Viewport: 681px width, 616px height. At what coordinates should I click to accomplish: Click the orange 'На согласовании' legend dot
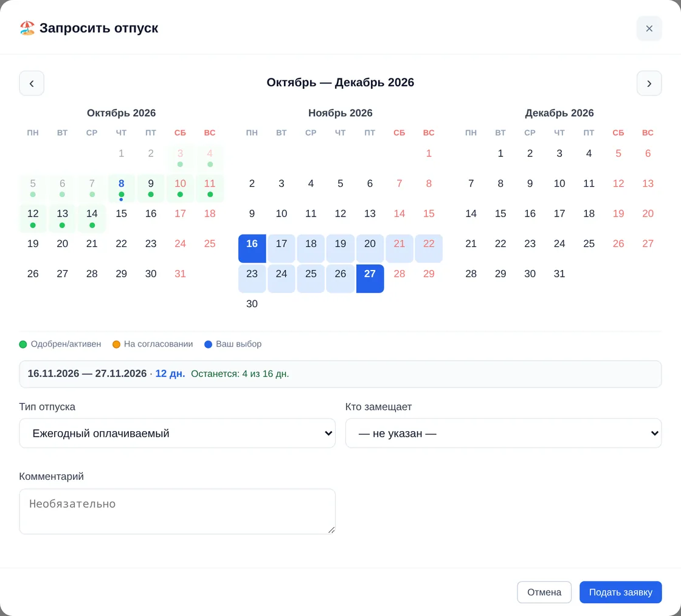116,345
